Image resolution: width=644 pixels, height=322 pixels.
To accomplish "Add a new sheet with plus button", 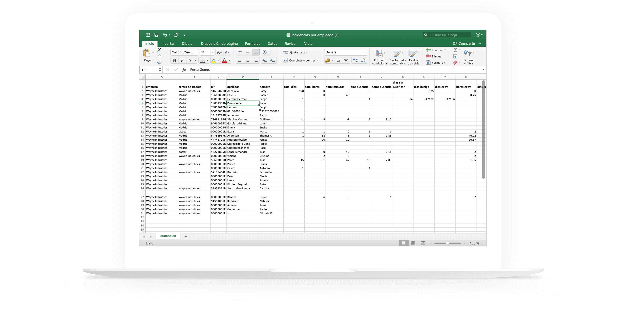I will [x=186, y=236].
